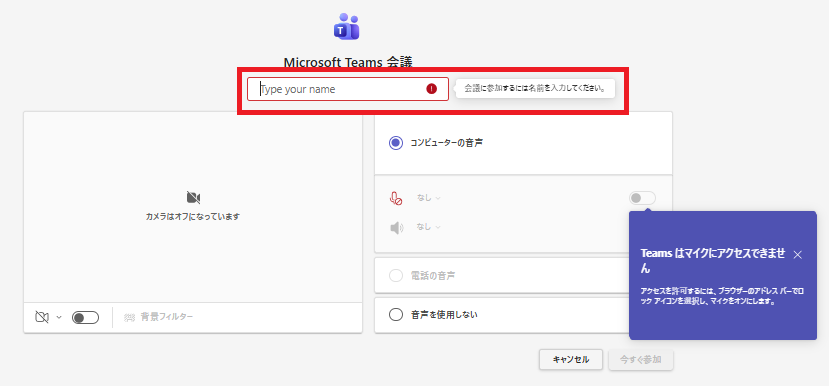This screenshot has height=386, width=829.
Task: Open the microphone なし dropdown
Action: tap(428, 198)
